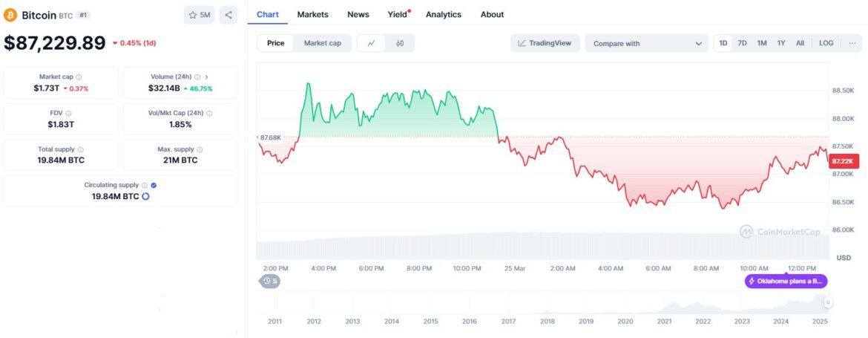Enable the LOG scale toggle
868x338 pixels.
coord(826,43)
